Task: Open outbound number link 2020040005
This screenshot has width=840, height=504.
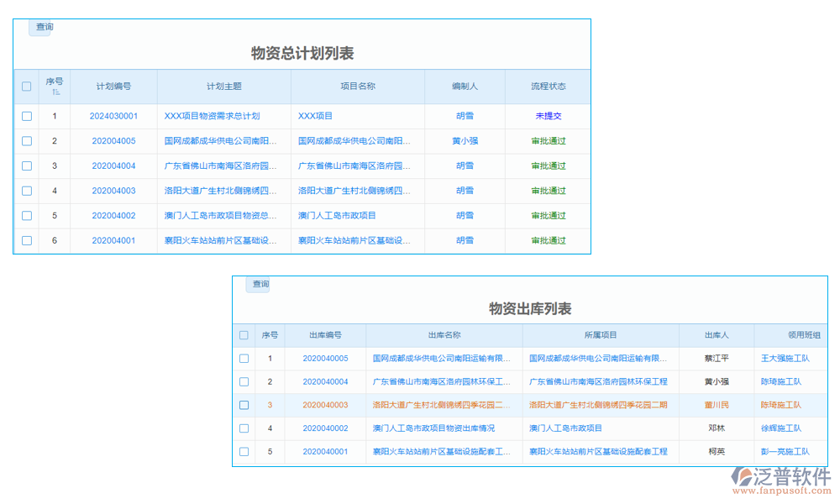Action: point(325,358)
